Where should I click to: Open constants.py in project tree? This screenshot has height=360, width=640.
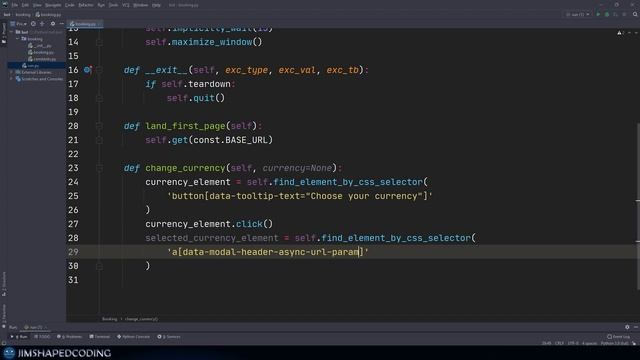42,59
